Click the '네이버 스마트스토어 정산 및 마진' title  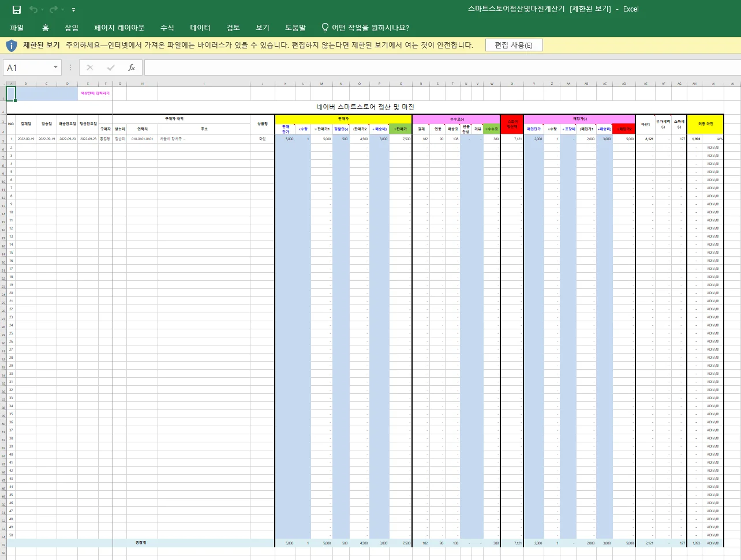(x=365, y=107)
